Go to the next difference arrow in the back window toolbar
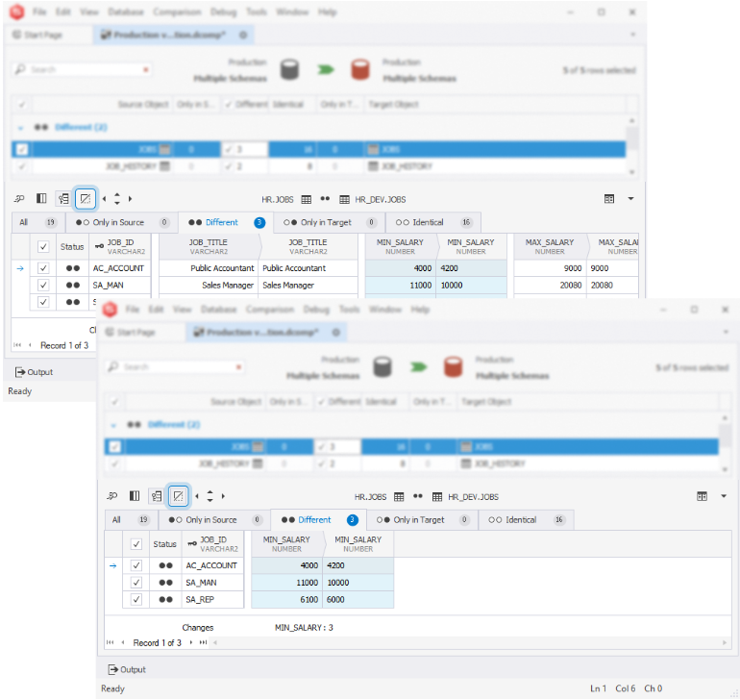The height and width of the screenshot is (700, 740). [x=131, y=199]
